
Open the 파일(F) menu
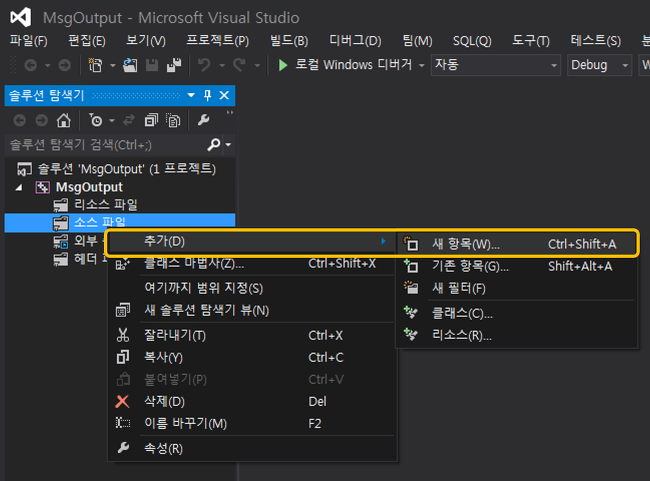point(29,41)
